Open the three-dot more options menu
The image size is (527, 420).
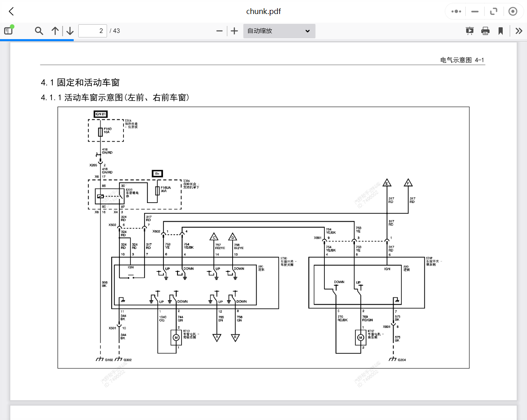pyautogui.click(x=456, y=12)
